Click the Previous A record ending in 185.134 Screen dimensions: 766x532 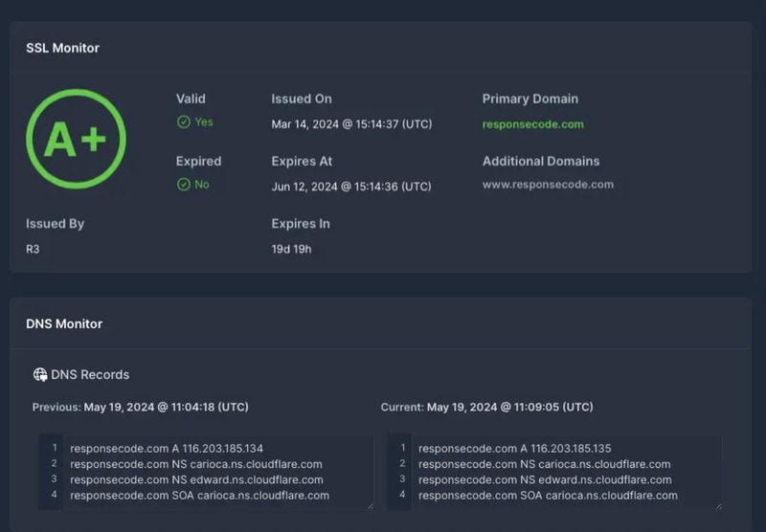pyautogui.click(x=167, y=449)
